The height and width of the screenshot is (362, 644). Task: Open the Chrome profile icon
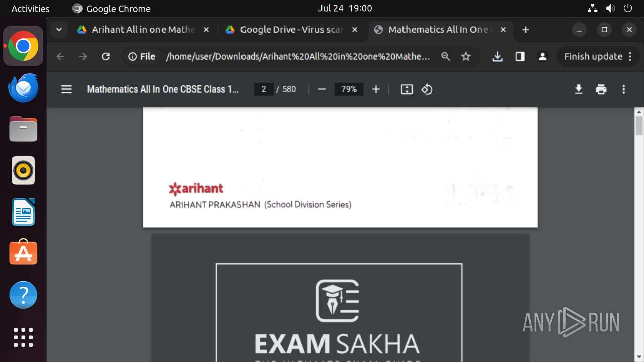542,57
